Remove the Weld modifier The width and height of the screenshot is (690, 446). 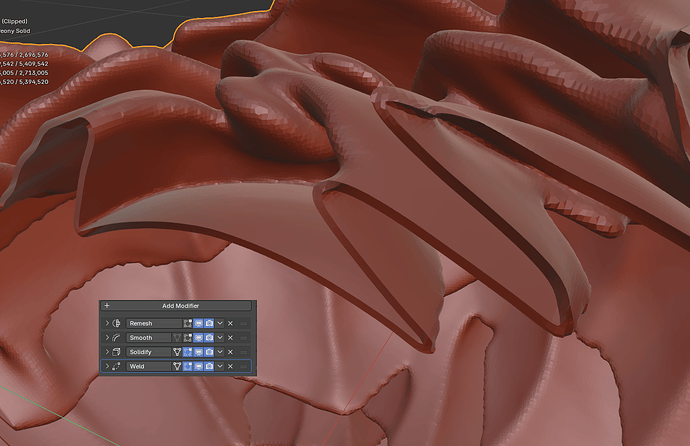230,366
